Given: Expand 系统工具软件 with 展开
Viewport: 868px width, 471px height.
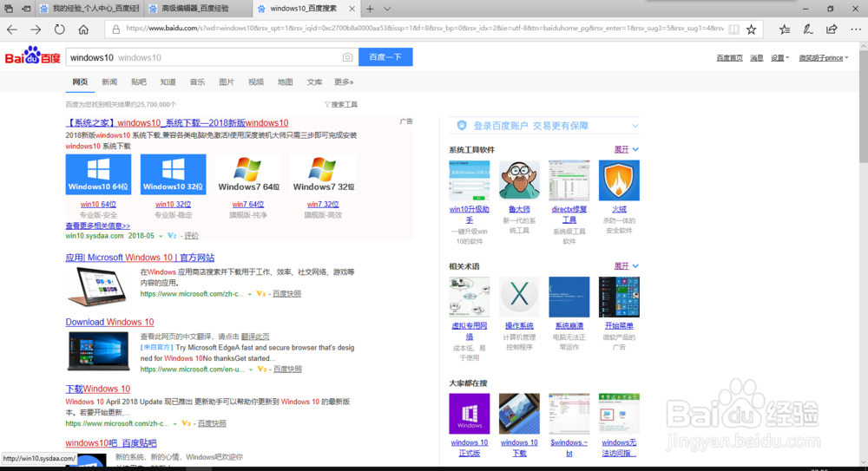Looking at the screenshot, I should [x=626, y=149].
